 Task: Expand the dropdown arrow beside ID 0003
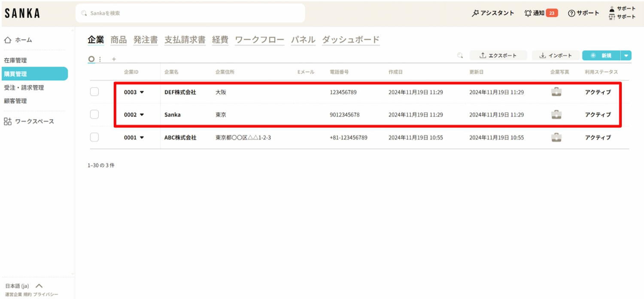pos(142,92)
